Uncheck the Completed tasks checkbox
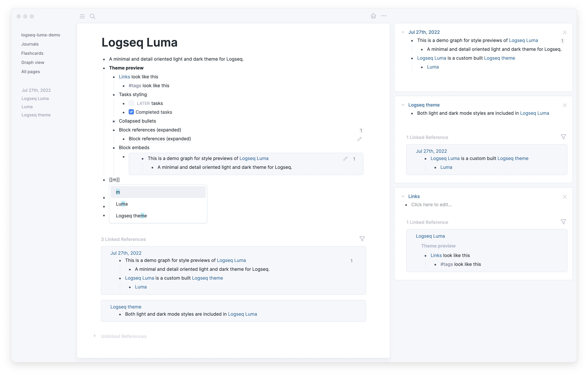The height and width of the screenshot is (376, 588). [x=131, y=112]
